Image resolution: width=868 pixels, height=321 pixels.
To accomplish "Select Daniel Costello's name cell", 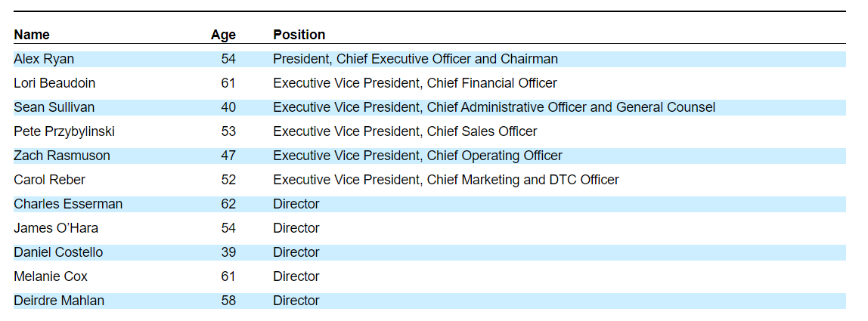I will (x=58, y=252).
